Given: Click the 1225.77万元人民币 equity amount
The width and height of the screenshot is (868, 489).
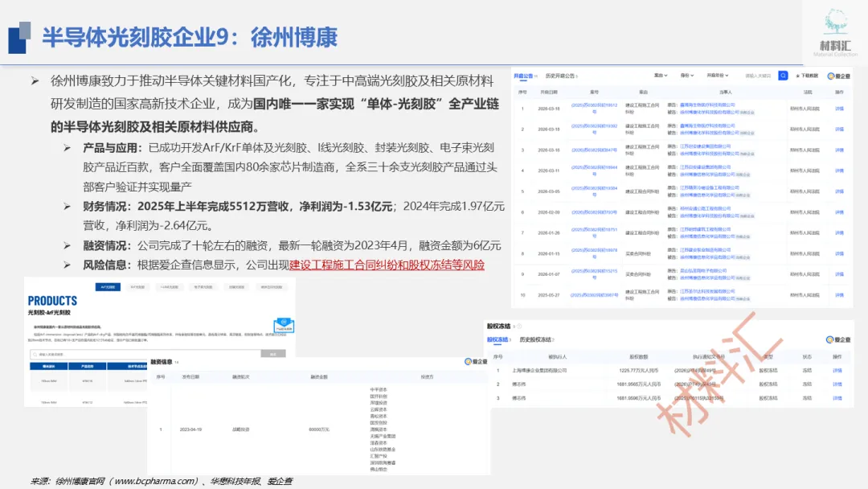Looking at the screenshot, I should pyautogui.click(x=639, y=371).
